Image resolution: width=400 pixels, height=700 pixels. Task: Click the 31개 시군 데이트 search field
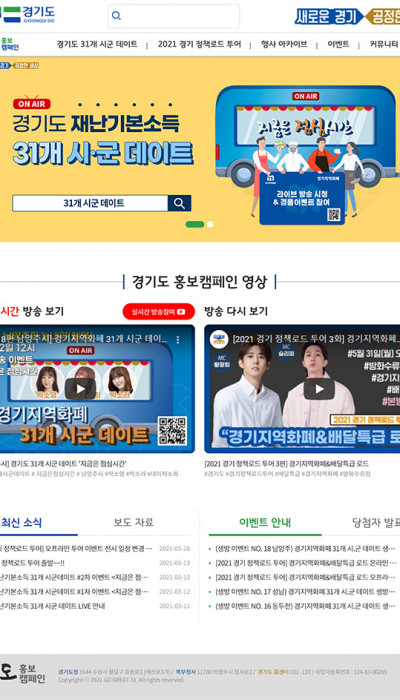[x=90, y=203]
